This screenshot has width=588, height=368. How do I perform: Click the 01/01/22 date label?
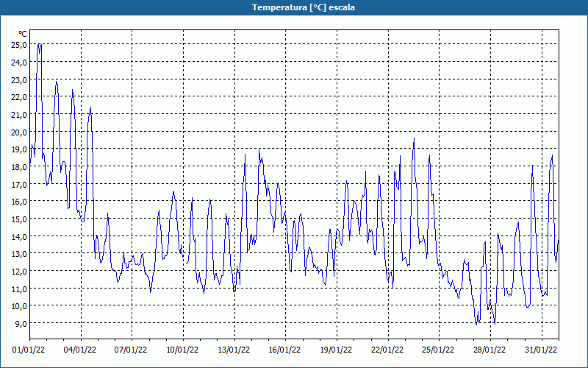[x=29, y=350]
